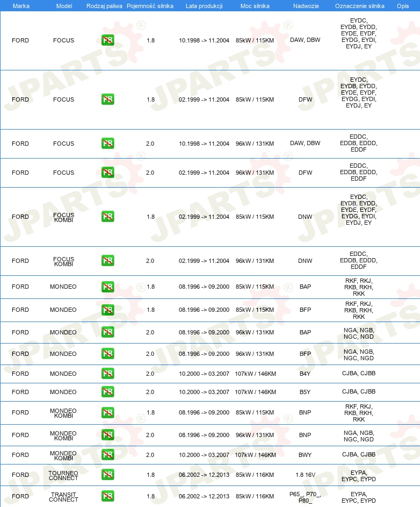This screenshot has width=420, height=507.
Task: Click petrol fuel icon in Focus 1.8 DFW row
Action: coord(107,99)
